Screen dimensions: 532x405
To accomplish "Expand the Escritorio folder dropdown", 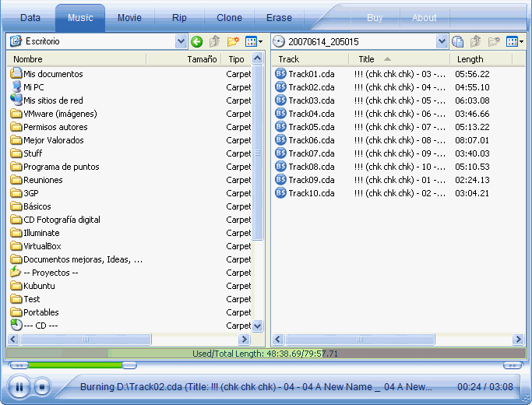I will 181,41.
